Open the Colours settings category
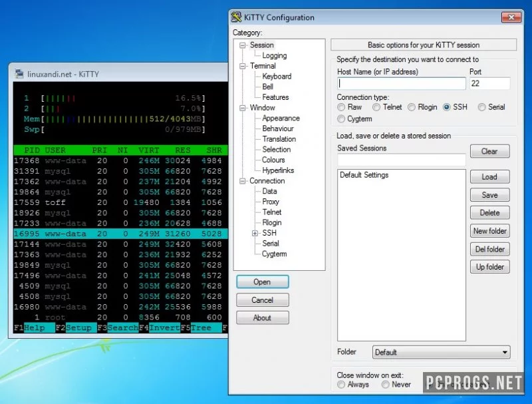Screen dimensions: 532x404 273,160
